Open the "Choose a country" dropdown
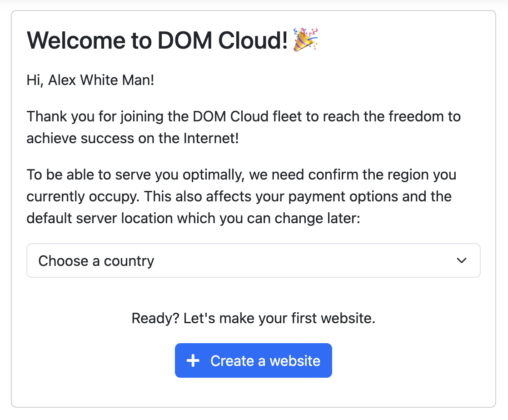The image size is (508, 420). click(x=253, y=260)
